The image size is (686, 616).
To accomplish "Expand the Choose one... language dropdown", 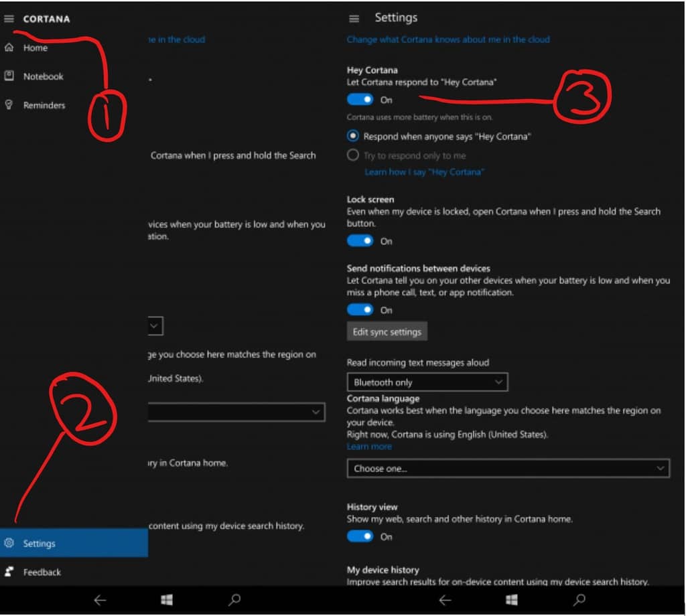I will 508,468.
